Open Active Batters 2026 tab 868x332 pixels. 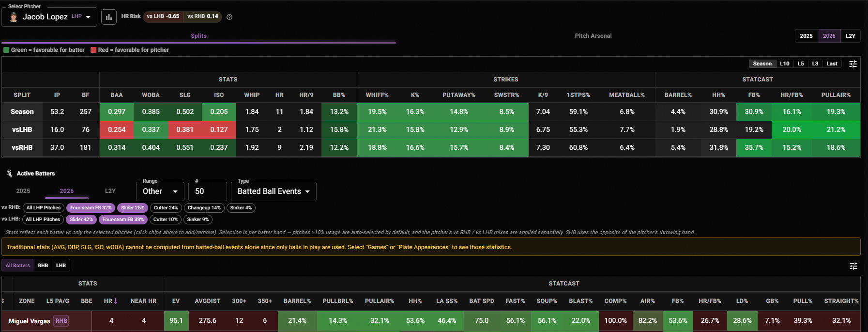click(x=67, y=191)
